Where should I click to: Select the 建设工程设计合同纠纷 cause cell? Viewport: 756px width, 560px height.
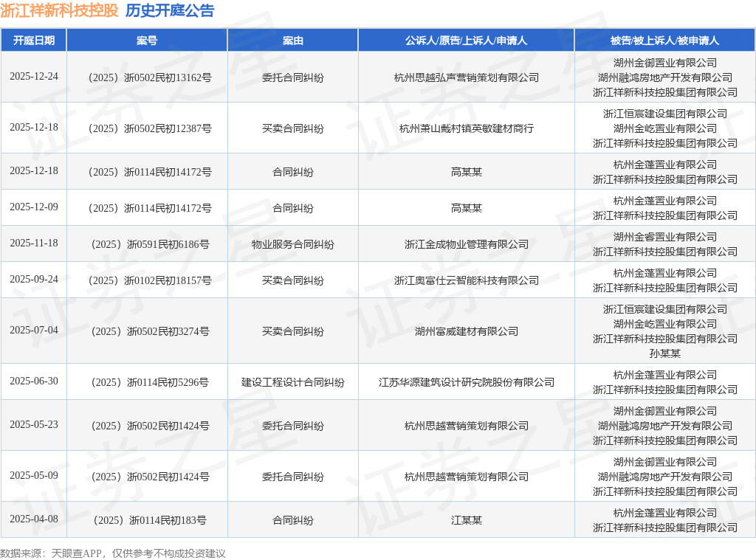[292, 381]
